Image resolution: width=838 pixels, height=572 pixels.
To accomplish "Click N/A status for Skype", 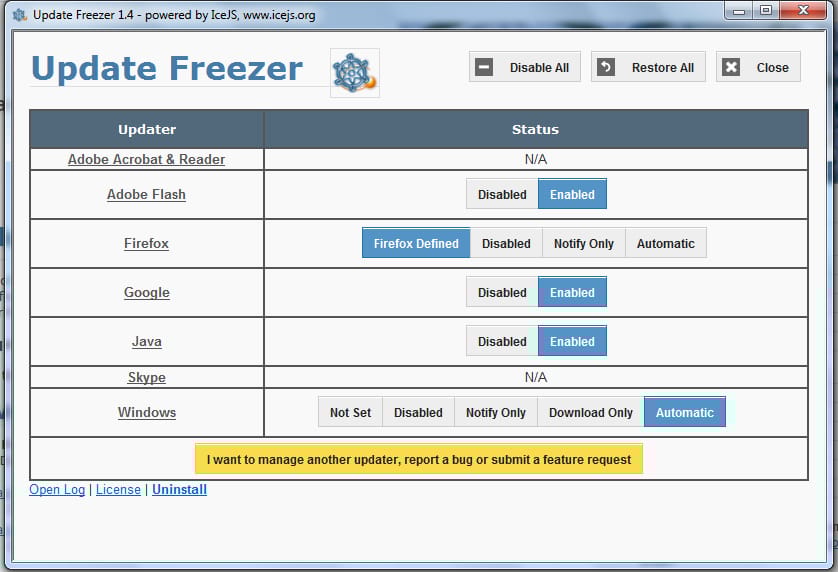I will 536,377.
